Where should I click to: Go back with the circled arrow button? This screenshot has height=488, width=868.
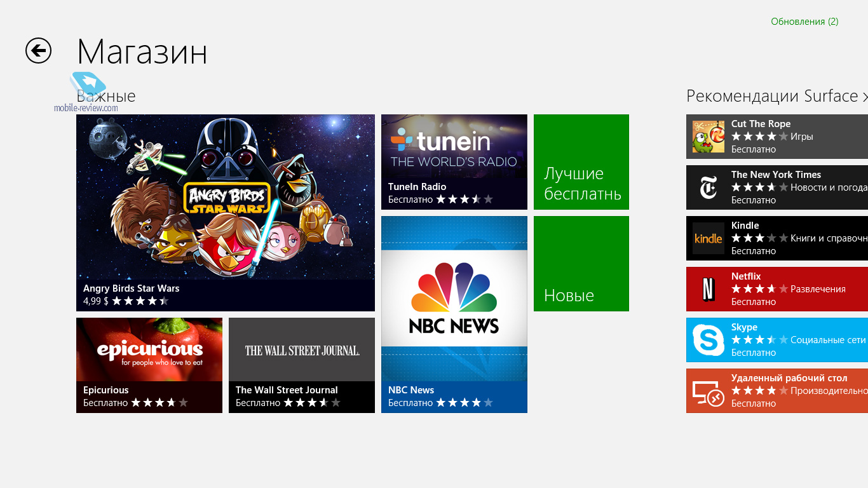click(38, 50)
